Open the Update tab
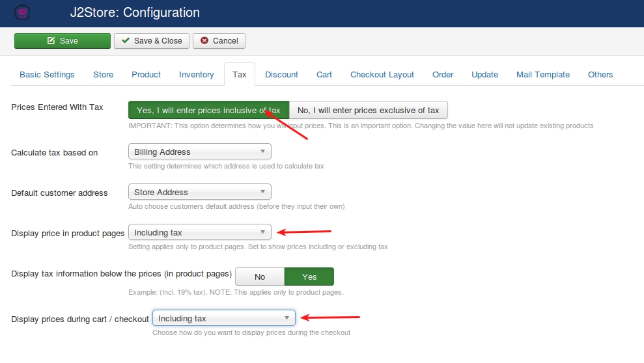 click(484, 75)
